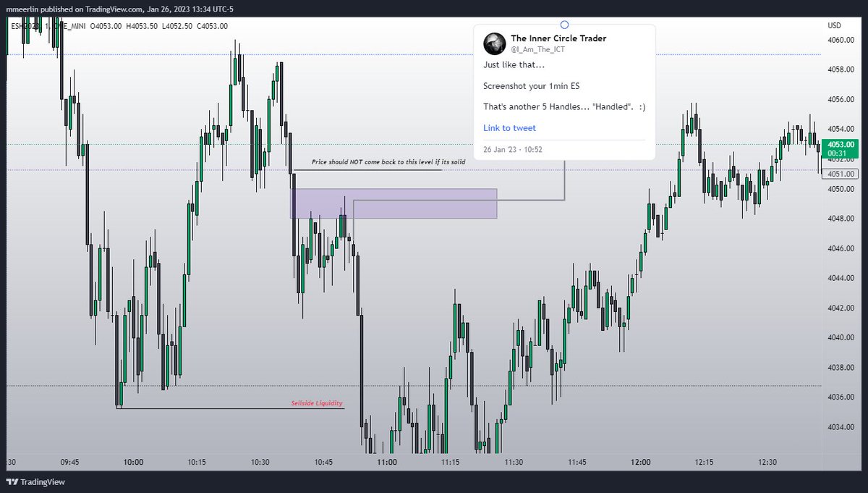Screen dimensions: 868x493
Task: Click the O4053.00 open value in legend
Action: tap(107, 26)
